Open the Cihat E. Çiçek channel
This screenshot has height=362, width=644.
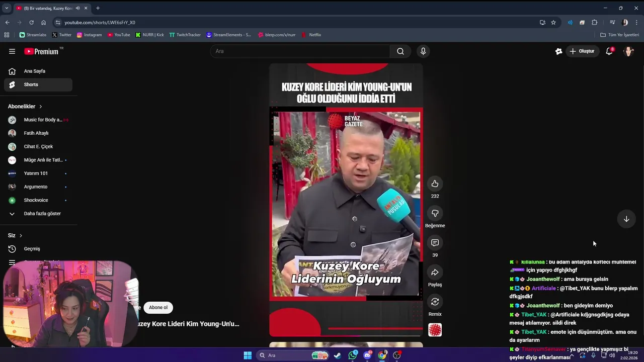[x=38, y=147]
